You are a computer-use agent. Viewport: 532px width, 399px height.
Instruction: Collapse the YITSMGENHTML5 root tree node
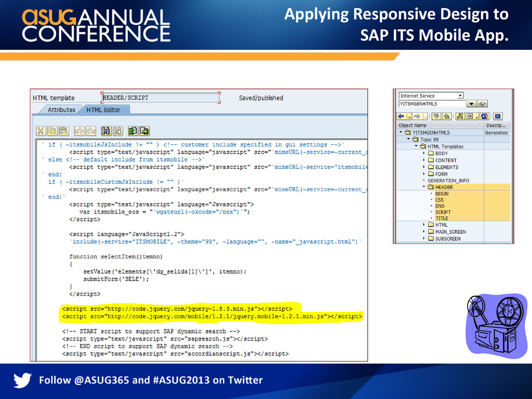[x=401, y=132]
